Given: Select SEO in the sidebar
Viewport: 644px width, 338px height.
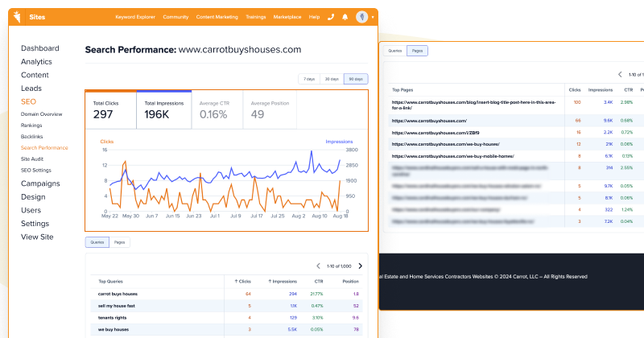Looking at the screenshot, I should tap(28, 101).
